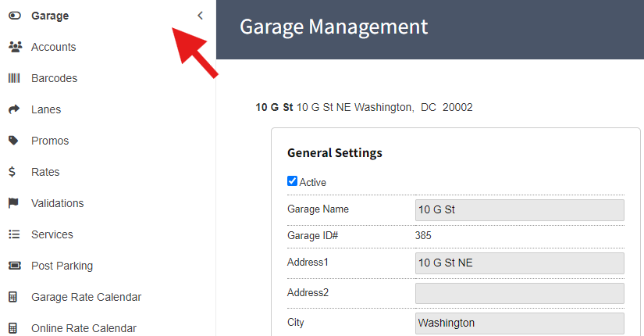Screen dimensions: 644x336
Task: Click the Rates dollar sign icon
Action: pos(12,172)
